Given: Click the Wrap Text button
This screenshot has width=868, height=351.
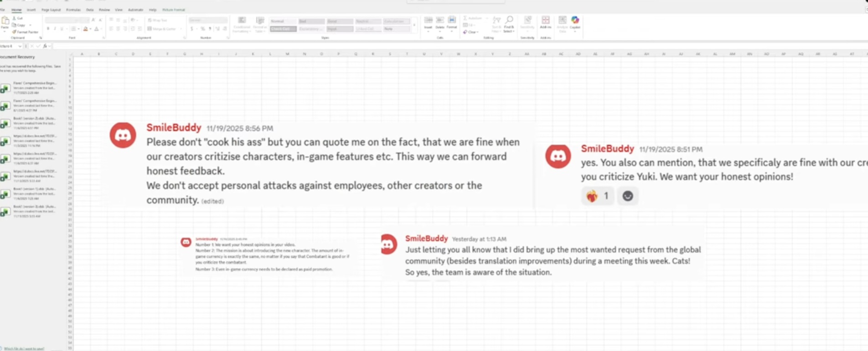Looking at the screenshot, I should coord(158,20).
